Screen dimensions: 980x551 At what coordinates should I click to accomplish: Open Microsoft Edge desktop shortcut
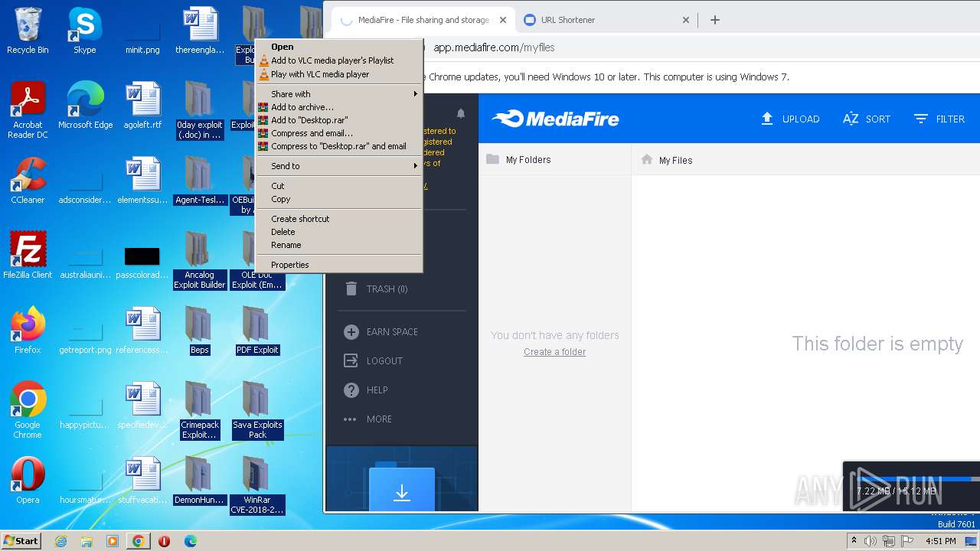click(x=85, y=106)
